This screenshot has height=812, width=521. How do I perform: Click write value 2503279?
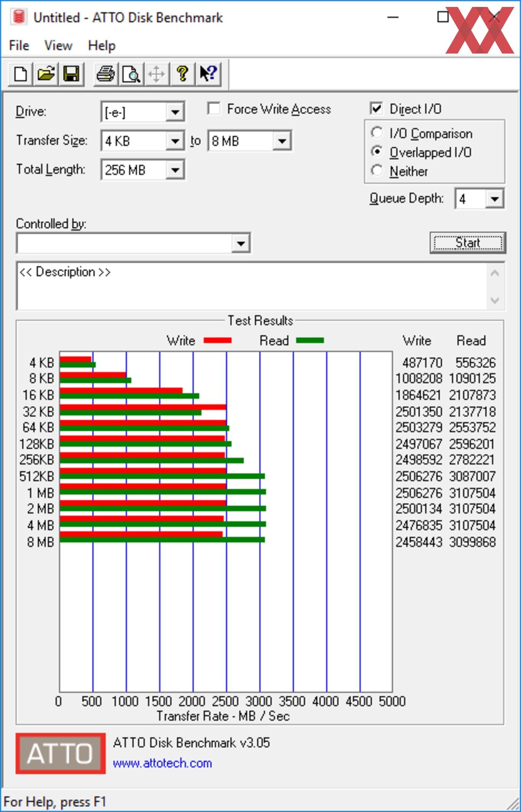(x=419, y=427)
